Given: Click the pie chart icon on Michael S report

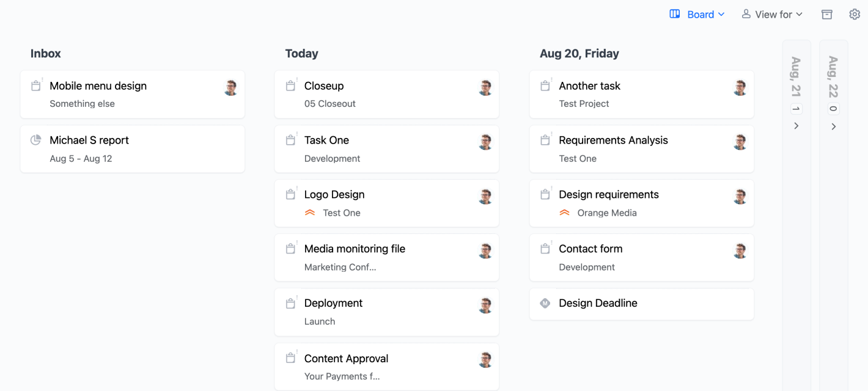Looking at the screenshot, I should click(x=36, y=140).
